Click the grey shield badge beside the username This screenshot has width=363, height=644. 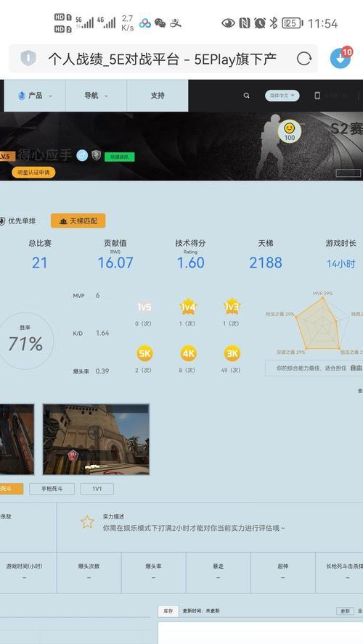click(x=97, y=155)
